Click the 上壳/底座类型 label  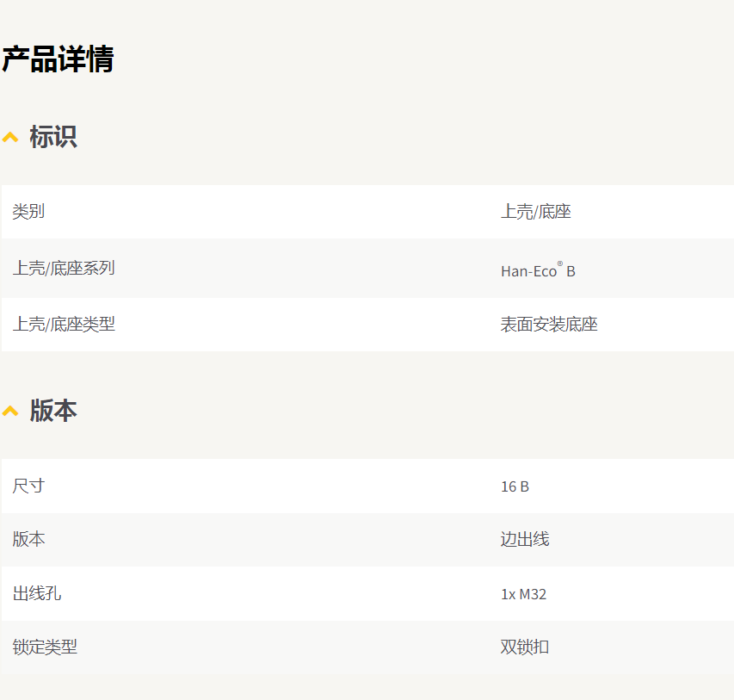64,325
